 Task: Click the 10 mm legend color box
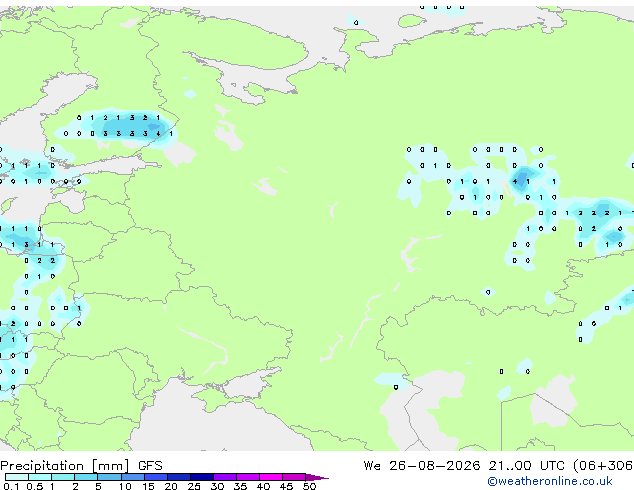coord(133,477)
